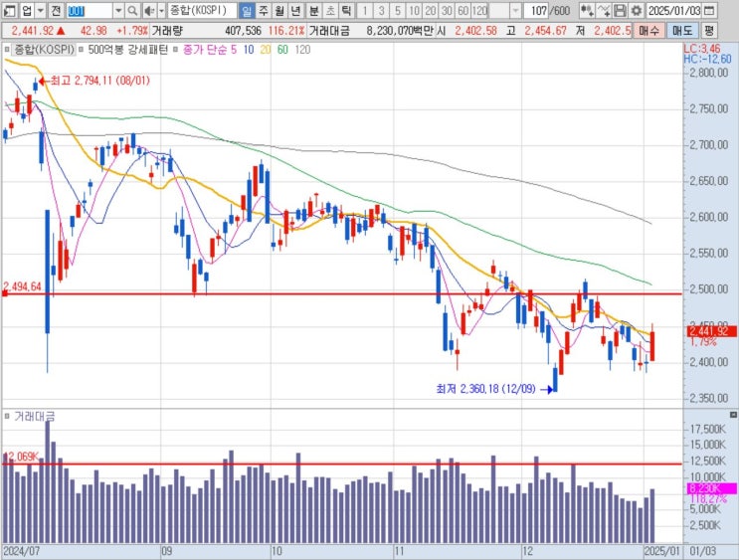Edit the 2025/01/03 date field
This screenshot has width=739, height=560.
[674, 10]
